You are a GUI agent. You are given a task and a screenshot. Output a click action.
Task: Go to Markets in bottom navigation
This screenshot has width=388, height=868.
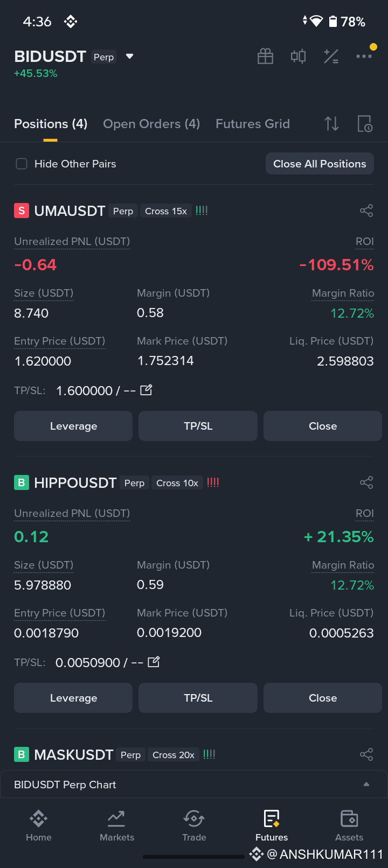coord(116,826)
